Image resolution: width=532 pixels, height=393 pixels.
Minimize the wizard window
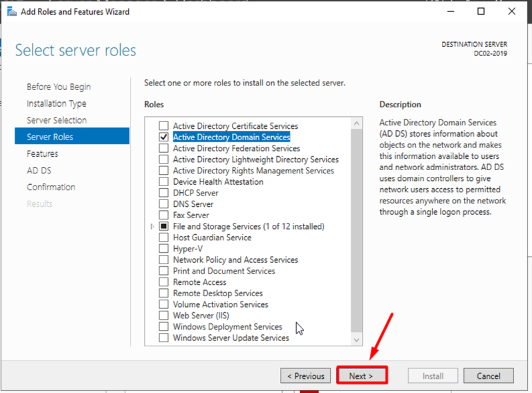tap(450, 12)
